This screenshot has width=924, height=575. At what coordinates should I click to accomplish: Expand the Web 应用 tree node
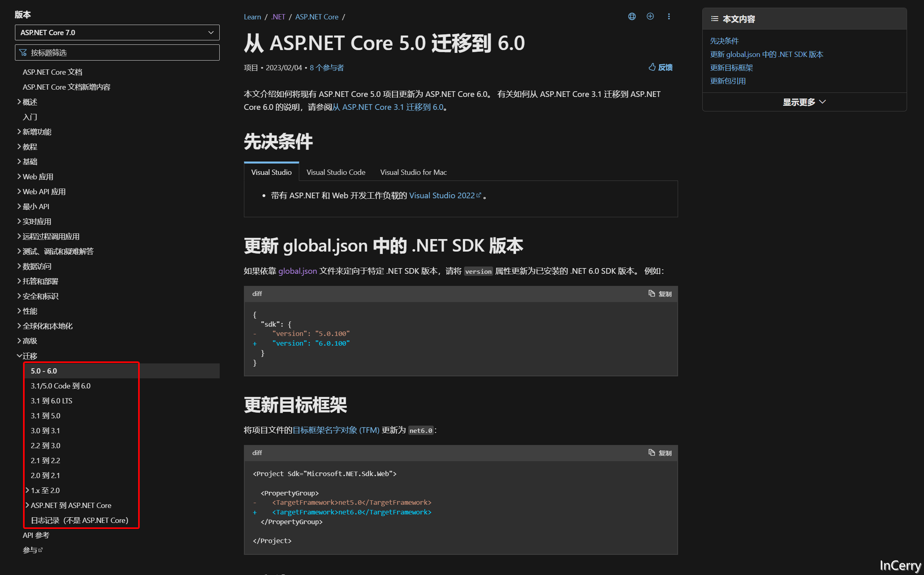click(x=19, y=176)
